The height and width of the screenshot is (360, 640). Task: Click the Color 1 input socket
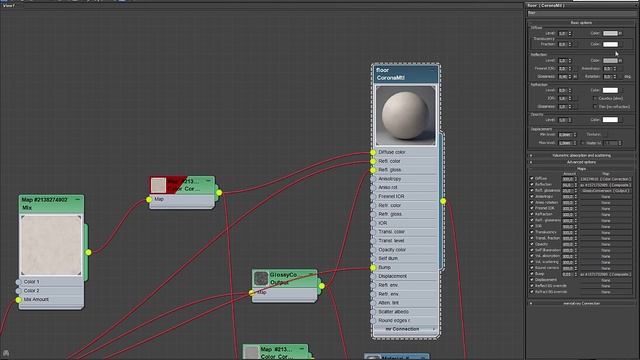[18, 282]
